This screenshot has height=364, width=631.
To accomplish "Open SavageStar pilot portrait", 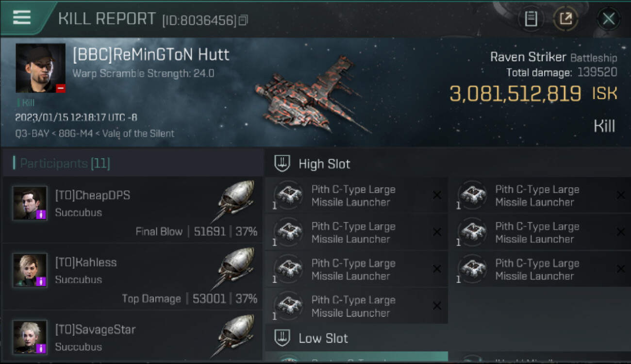I will click(x=30, y=337).
